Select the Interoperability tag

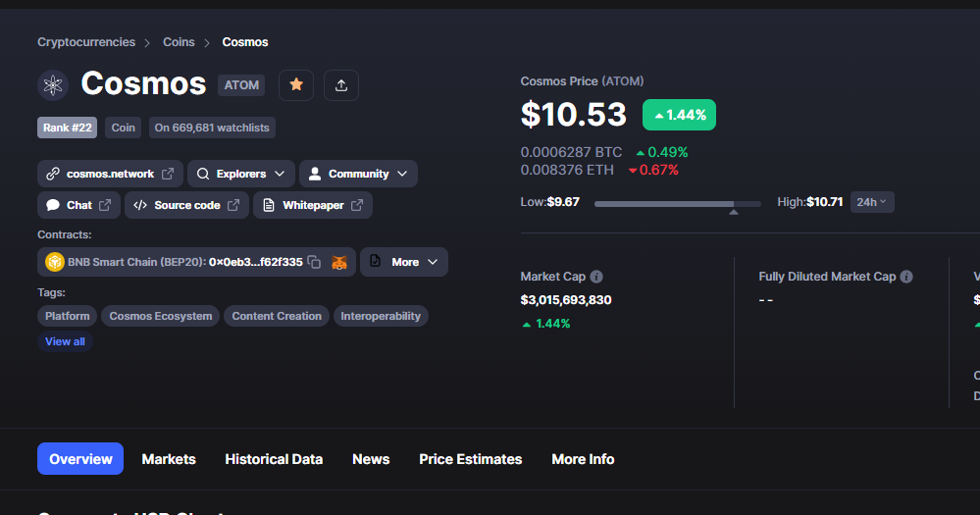tap(381, 316)
